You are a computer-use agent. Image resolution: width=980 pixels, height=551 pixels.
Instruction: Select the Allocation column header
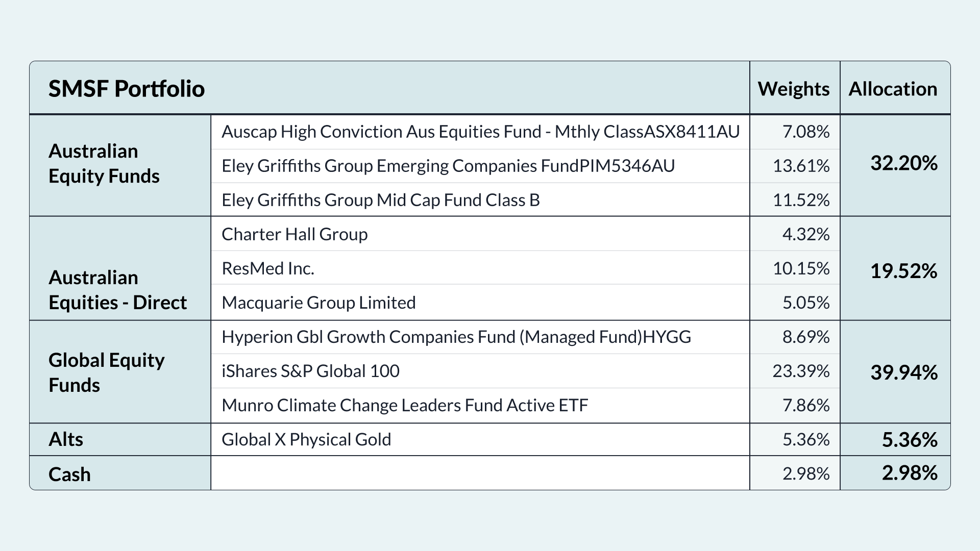pyautogui.click(x=893, y=89)
